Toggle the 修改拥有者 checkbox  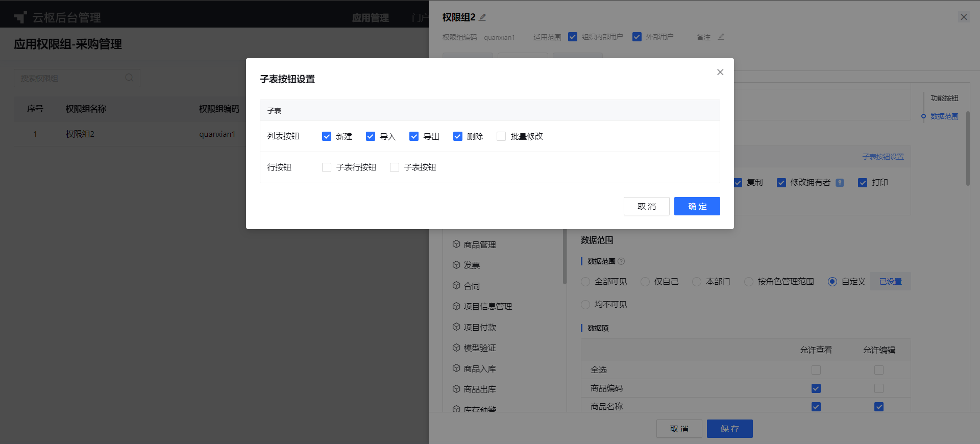(x=781, y=183)
